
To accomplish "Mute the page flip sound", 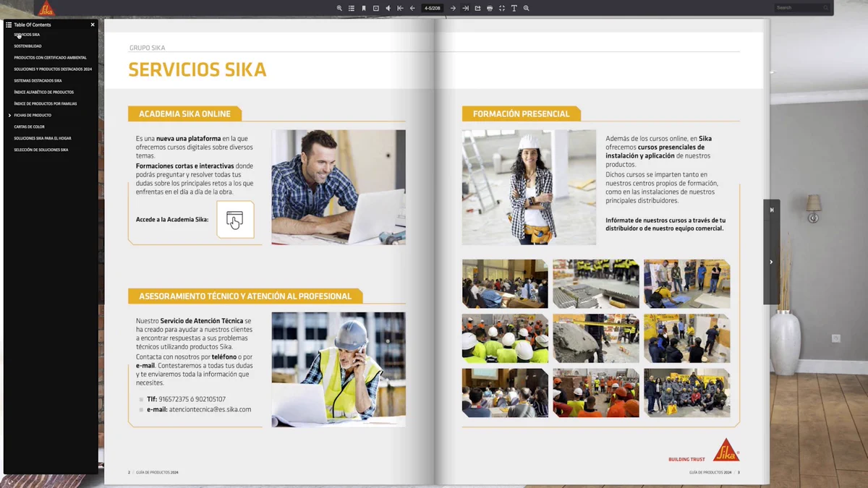I will click(x=388, y=8).
